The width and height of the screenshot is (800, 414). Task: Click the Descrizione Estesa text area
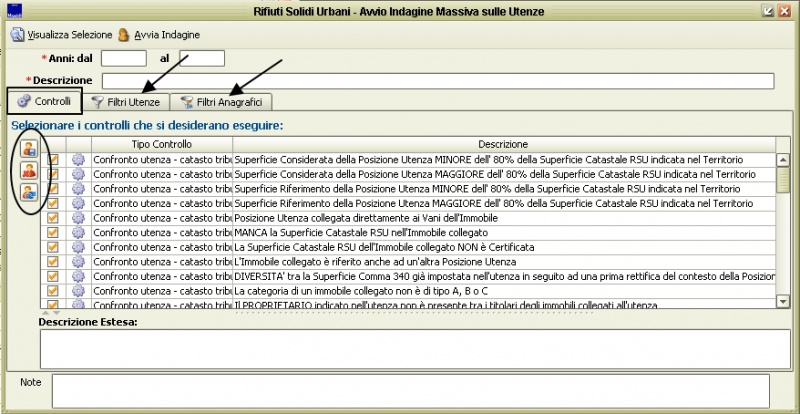415,349
